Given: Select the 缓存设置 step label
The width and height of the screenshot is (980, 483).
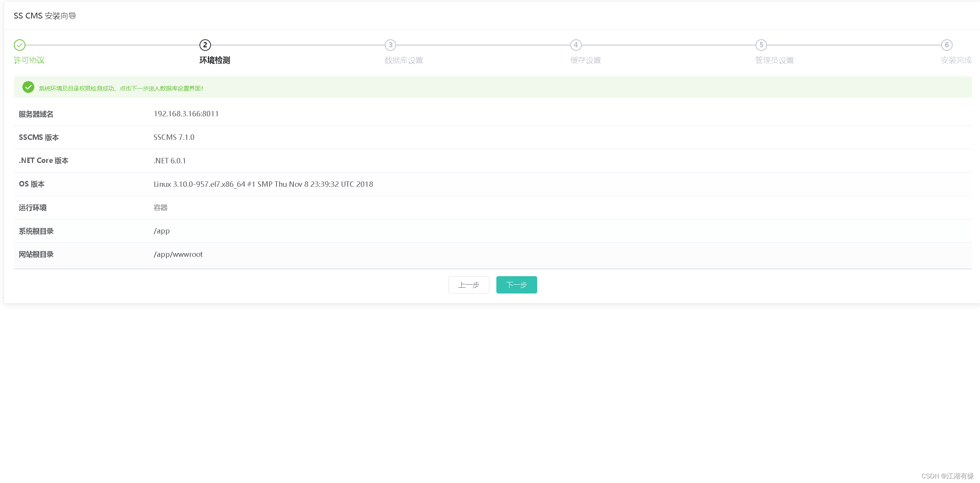Looking at the screenshot, I should pos(585,60).
